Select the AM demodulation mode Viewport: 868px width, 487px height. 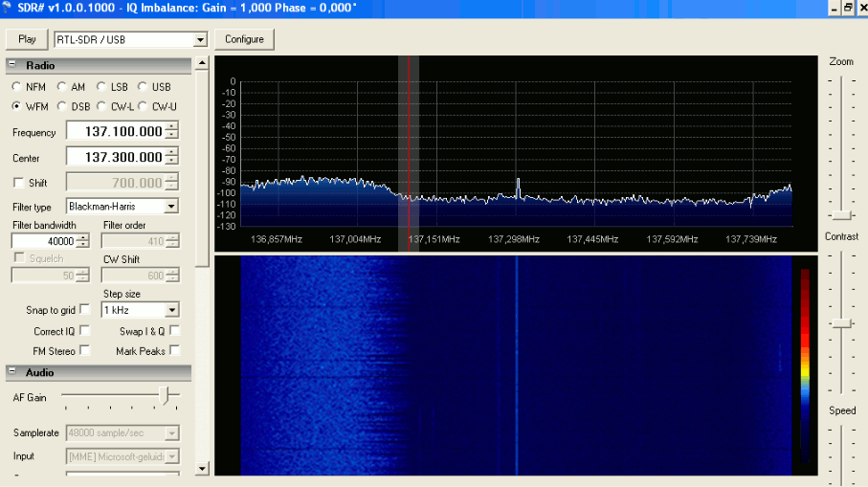coord(62,87)
